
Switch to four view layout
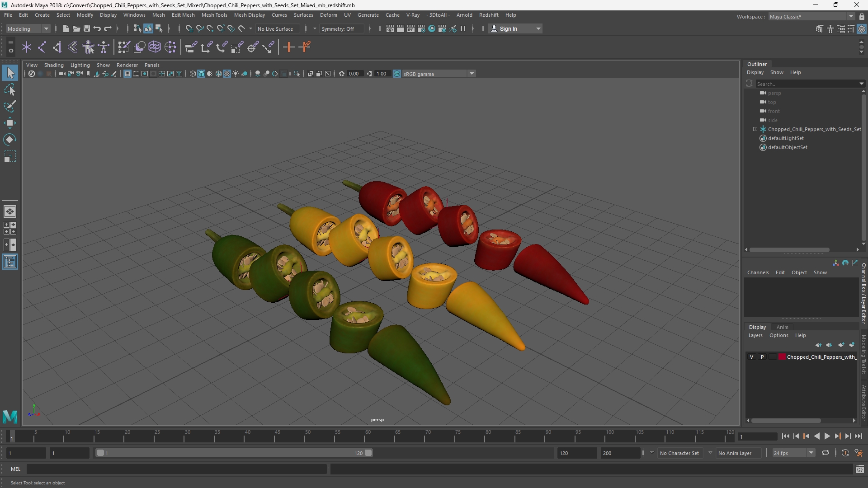click(x=10, y=228)
